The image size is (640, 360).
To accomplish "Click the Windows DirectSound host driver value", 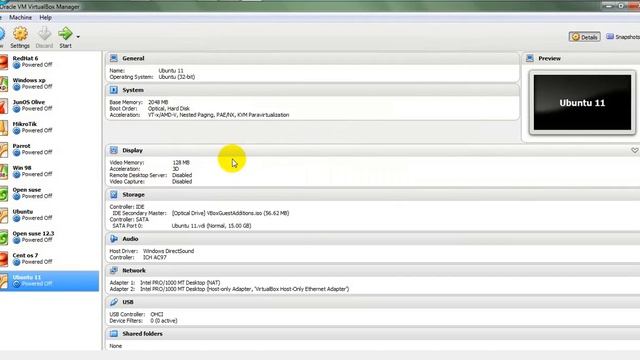I will (169, 251).
